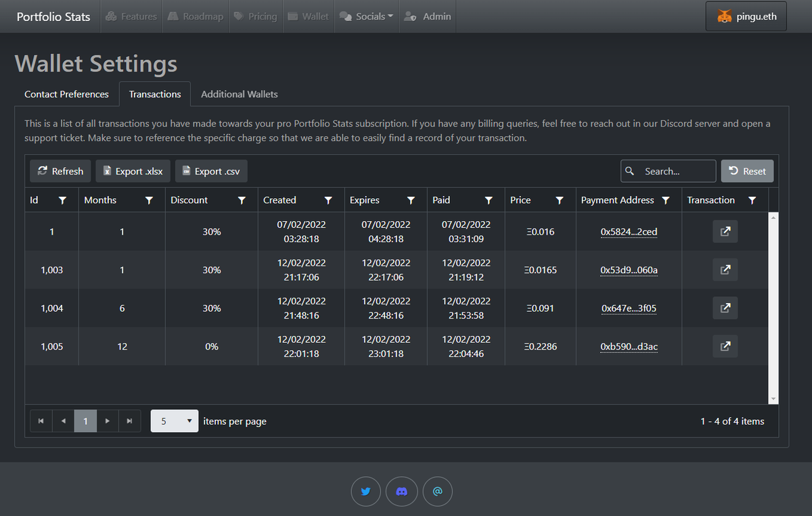Screen dimensions: 812x516
Task: Click the Search input field
Action: pos(668,171)
